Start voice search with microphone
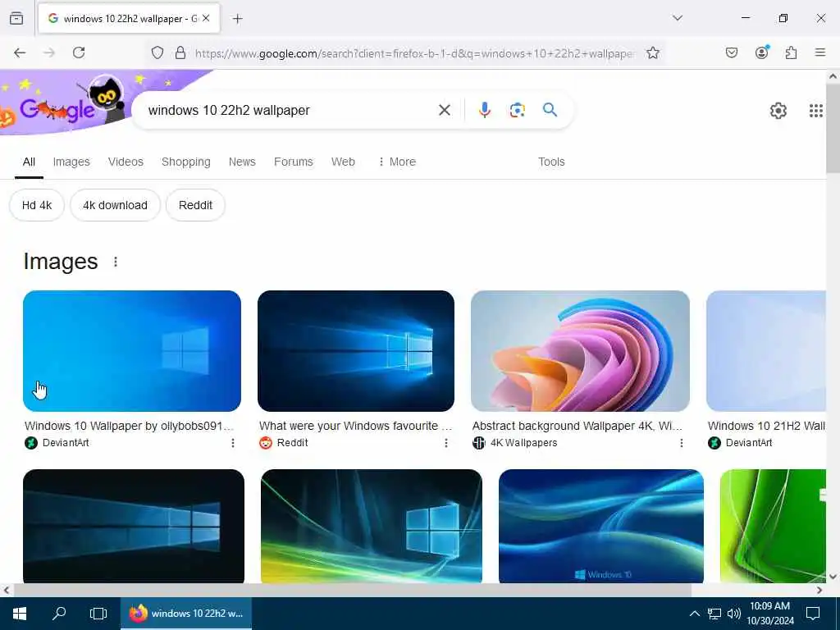The height and width of the screenshot is (630, 840). point(484,110)
